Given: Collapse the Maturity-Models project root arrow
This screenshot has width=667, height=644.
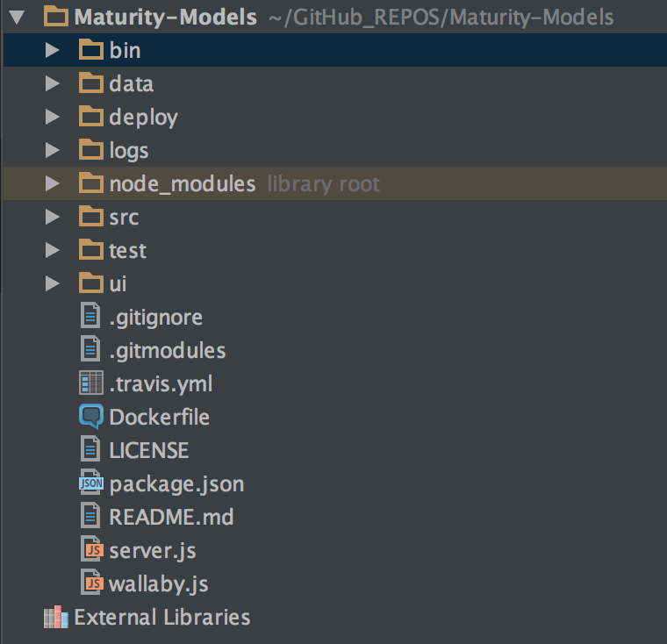Looking at the screenshot, I should (x=16, y=17).
